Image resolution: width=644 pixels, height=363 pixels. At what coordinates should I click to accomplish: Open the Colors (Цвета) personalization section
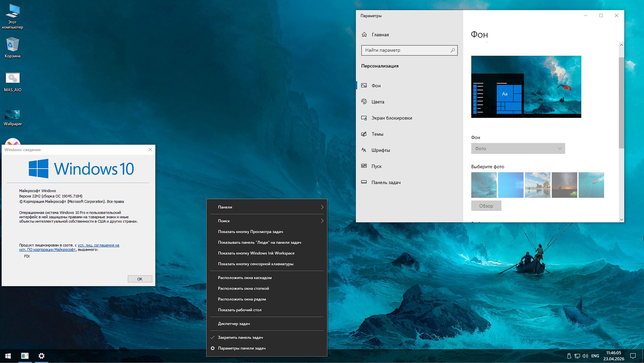378,102
